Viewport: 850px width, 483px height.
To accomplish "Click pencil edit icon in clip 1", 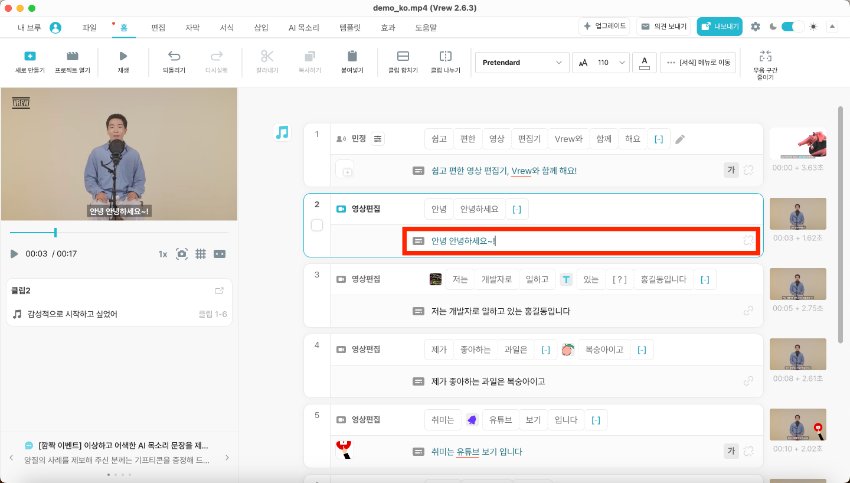I will click(680, 139).
